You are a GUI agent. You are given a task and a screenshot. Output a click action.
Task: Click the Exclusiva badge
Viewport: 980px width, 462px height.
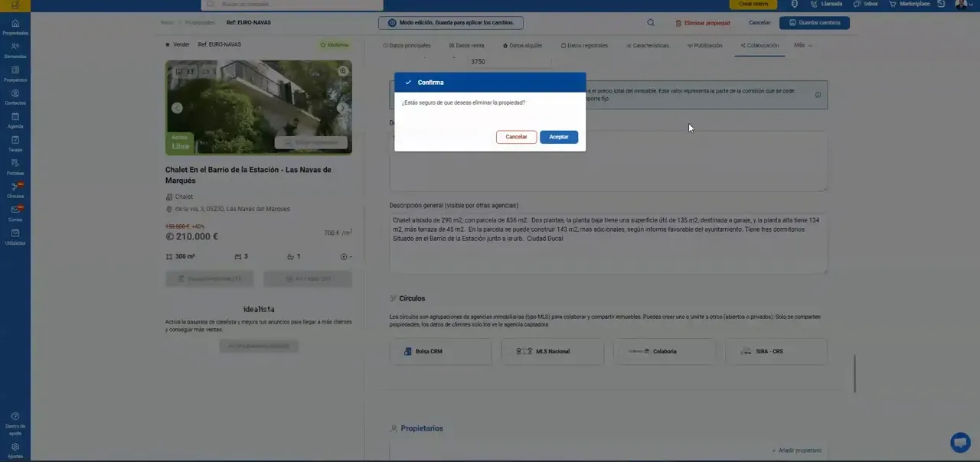coord(335,45)
